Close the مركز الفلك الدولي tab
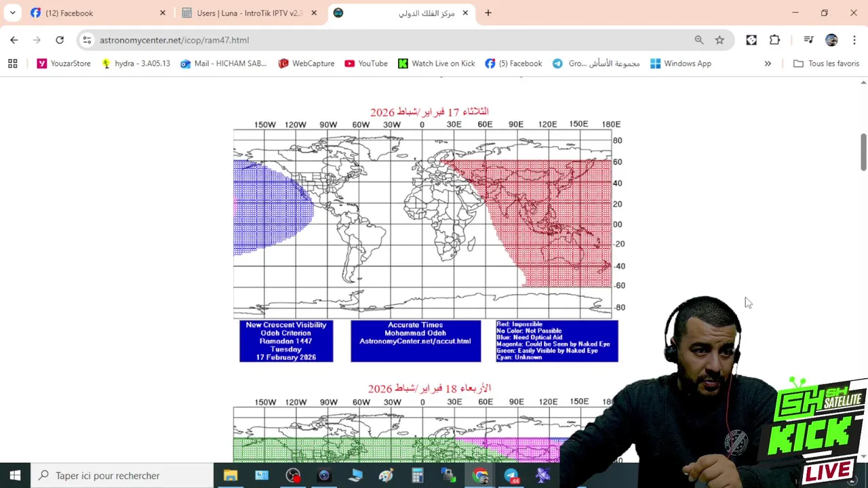 465,13
